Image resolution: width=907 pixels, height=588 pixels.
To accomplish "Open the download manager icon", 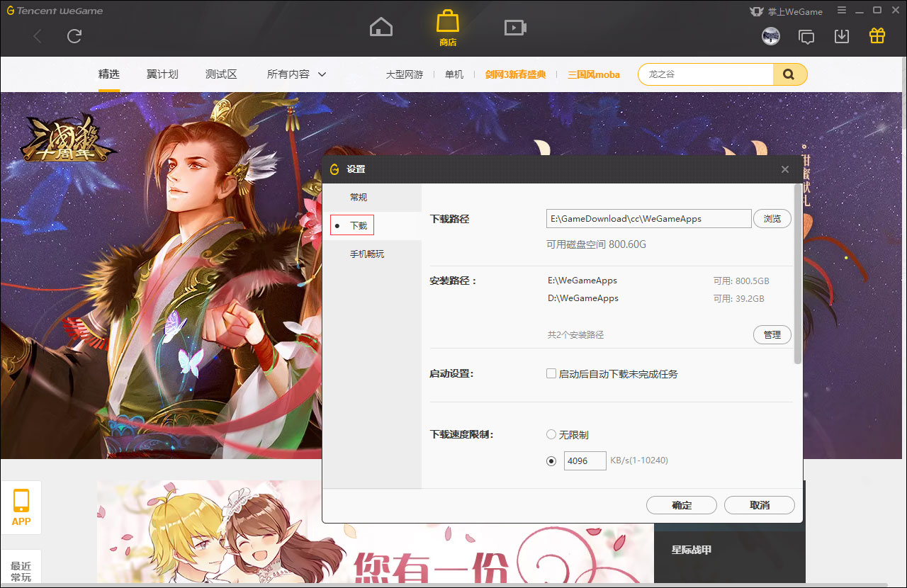I will pyautogui.click(x=841, y=35).
